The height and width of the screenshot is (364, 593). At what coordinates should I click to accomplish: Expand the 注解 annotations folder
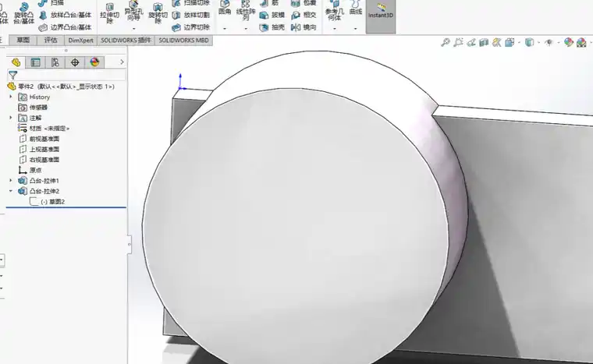[11, 118]
